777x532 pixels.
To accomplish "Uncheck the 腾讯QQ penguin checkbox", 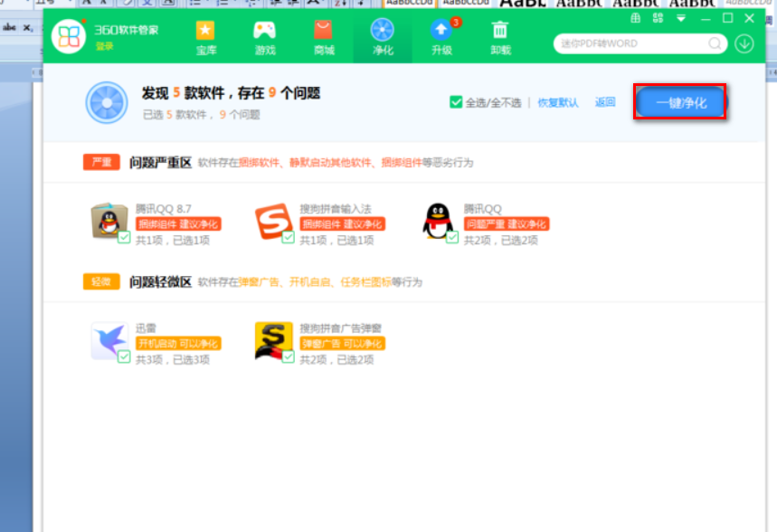I will [452, 237].
